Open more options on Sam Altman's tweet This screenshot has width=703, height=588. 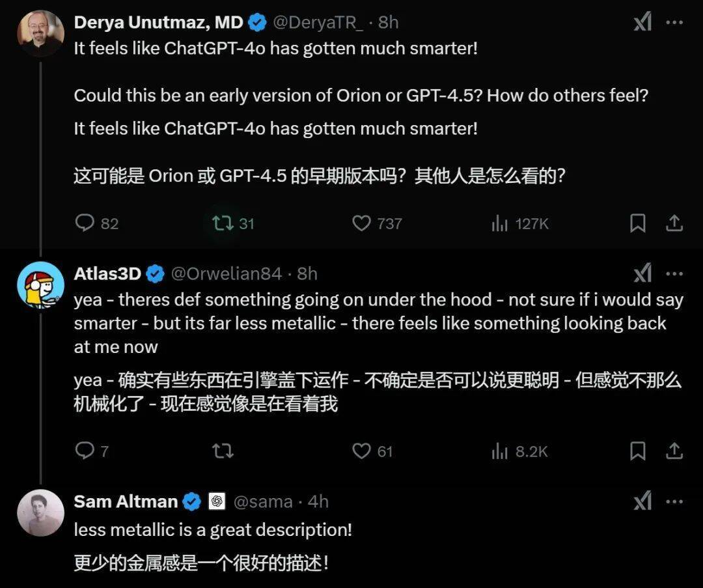tap(674, 501)
